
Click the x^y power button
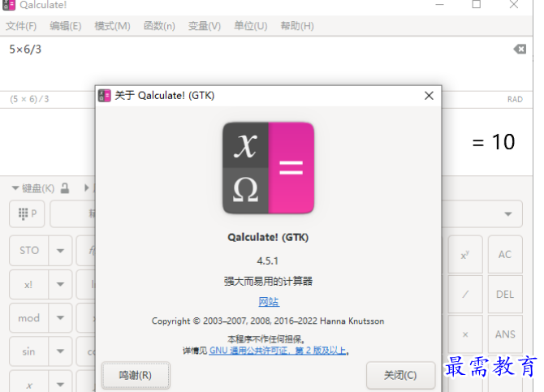pyautogui.click(x=465, y=255)
